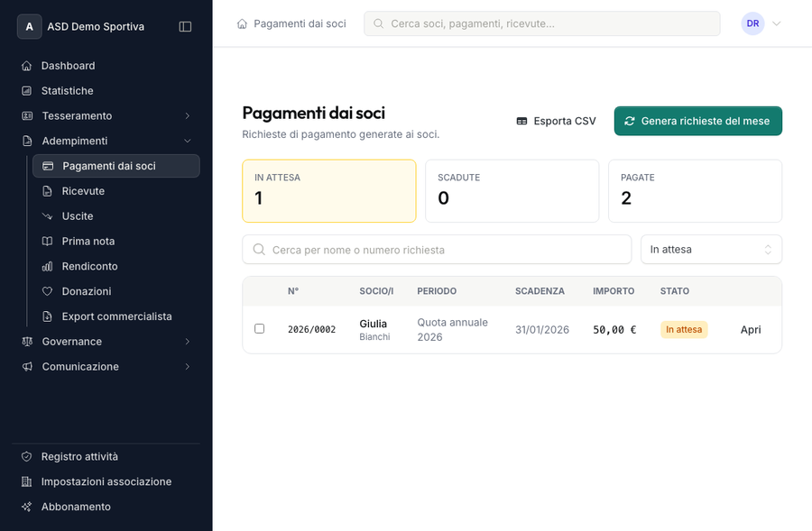Click the Rendiconto chart icon
This screenshot has width=812, height=531.
point(45,266)
